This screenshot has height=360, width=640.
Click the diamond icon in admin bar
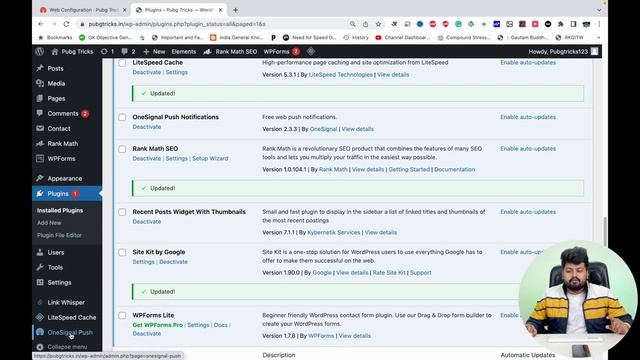[x=311, y=51]
